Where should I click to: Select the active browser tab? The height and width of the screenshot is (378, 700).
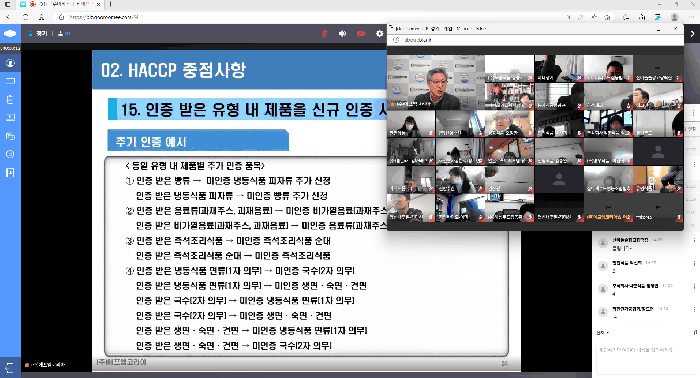tap(60, 4)
